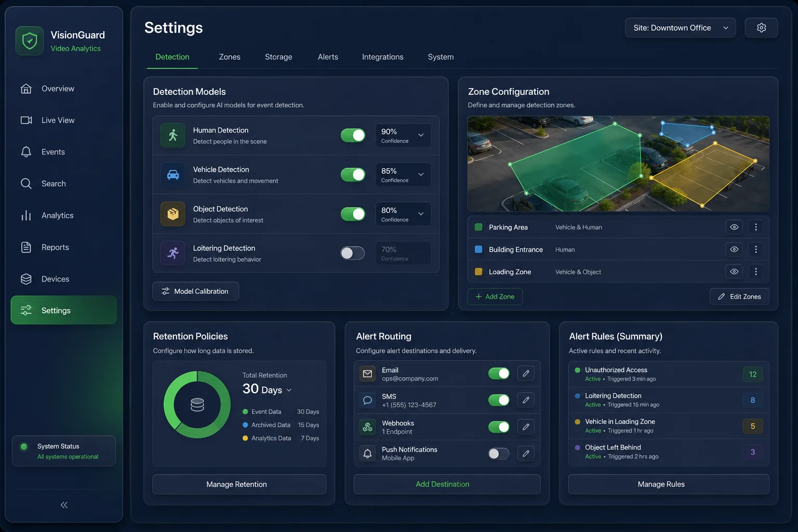Edit the SMS alert destination

click(526, 400)
